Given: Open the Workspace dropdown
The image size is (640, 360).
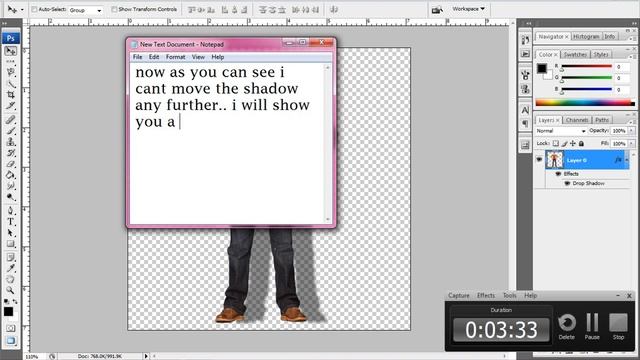Looking at the screenshot, I should point(468,9).
